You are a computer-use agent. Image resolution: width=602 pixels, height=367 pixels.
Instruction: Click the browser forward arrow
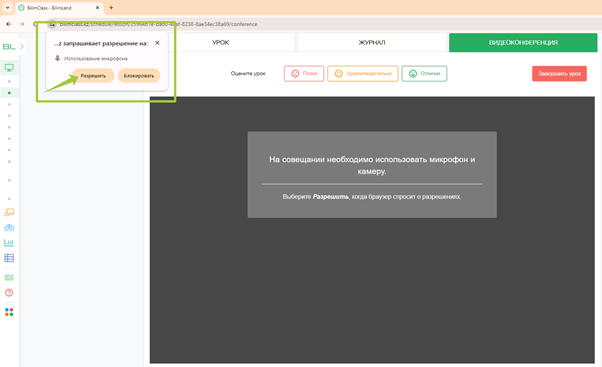tap(22, 24)
